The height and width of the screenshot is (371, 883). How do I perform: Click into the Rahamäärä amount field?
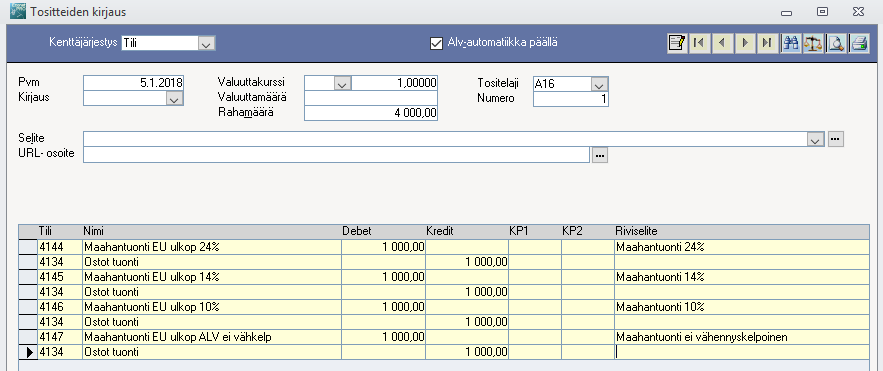pos(371,113)
